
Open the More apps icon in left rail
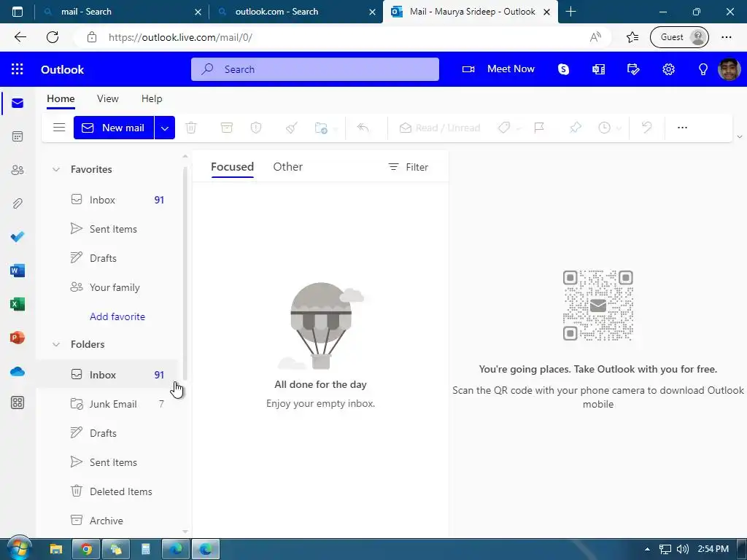pyautogui.click(x=18, y=402)
